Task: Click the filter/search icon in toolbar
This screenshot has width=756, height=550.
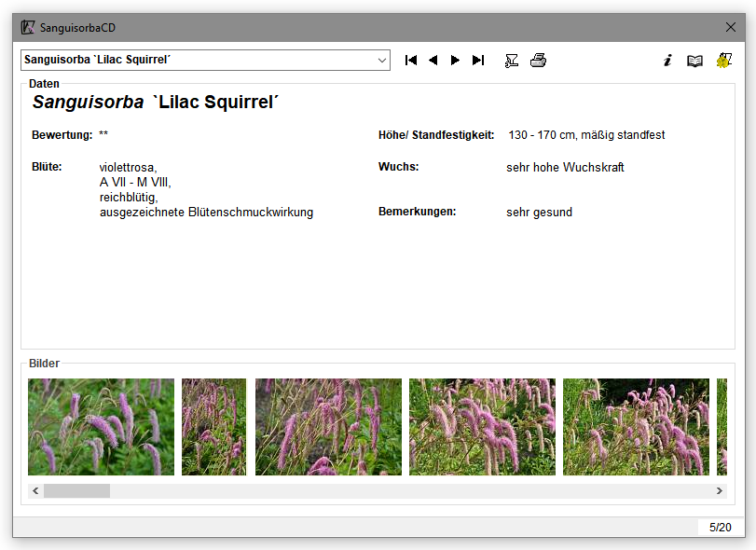Action: click(512, 61)
